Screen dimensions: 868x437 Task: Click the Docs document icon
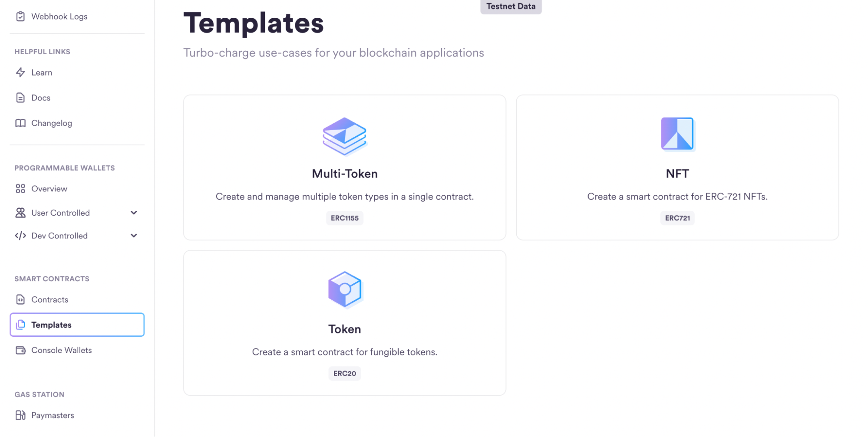click(x=20, y=98)
